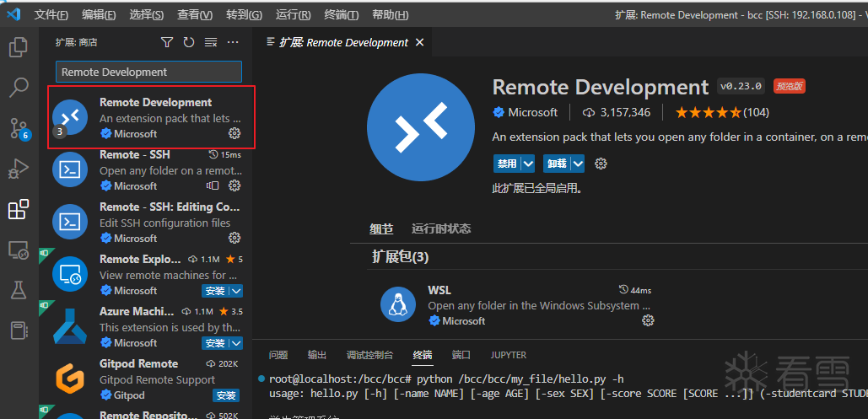This screenshot has height=419, width=868.
Task: Select Gitpod Remote in extension list
Action: 147,379
